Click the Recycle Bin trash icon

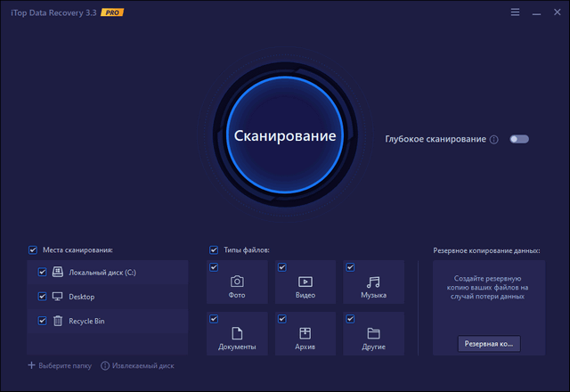pyautogui.click(x=58, y=321)
